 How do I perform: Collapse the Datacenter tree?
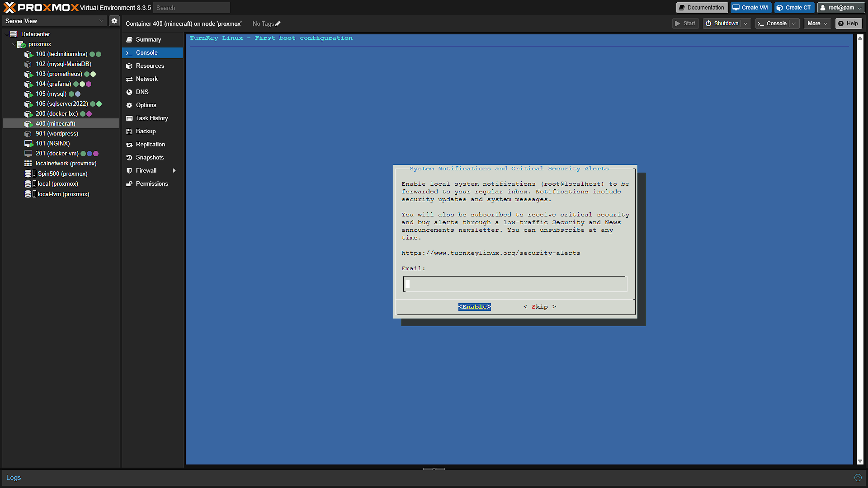tap(7, 34)
